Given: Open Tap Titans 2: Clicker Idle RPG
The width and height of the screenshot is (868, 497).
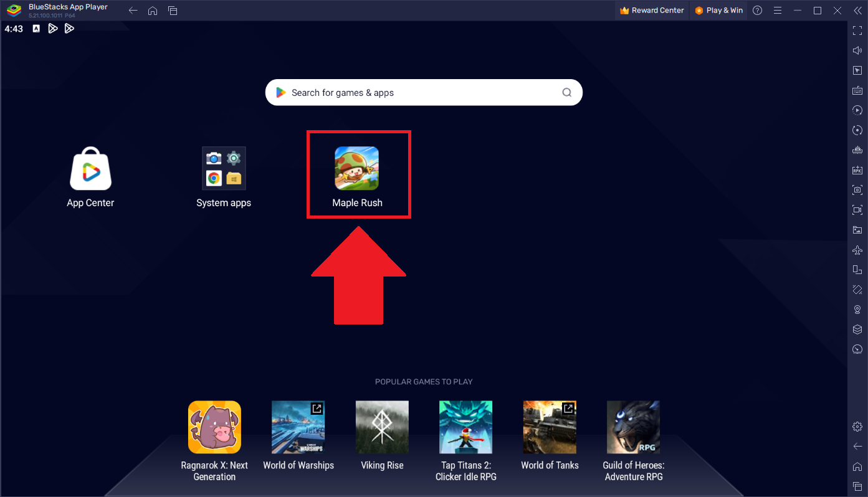Looking at the screenshot, I should point(465,427).
